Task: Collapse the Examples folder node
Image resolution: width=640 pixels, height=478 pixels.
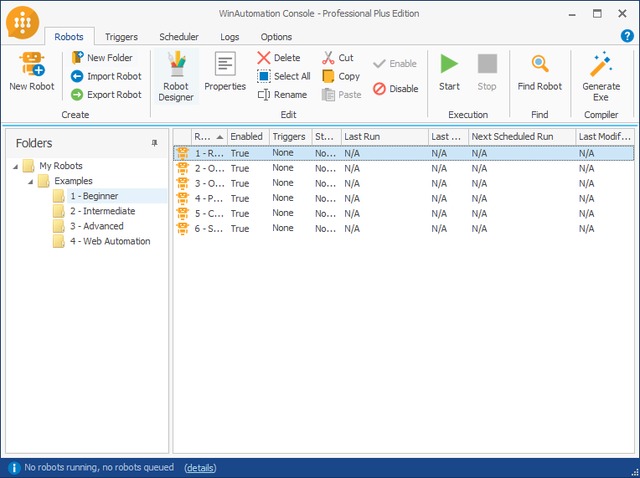Action: point(30,181)
